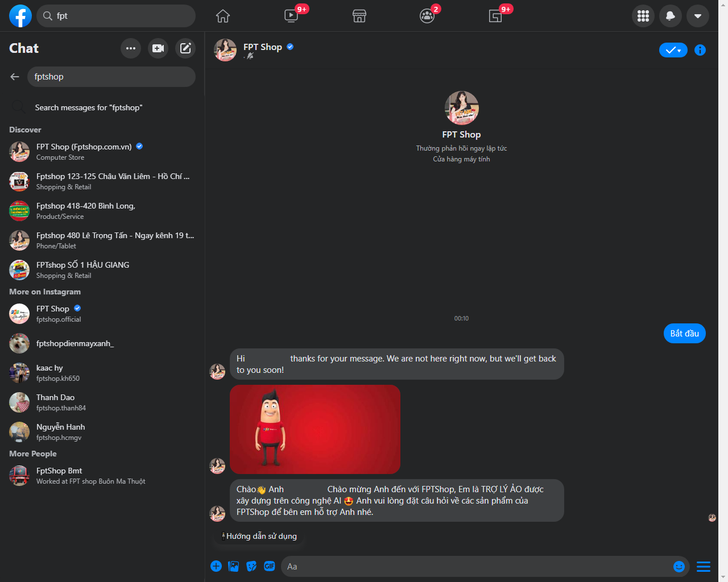Attach a photo or video

234,566
